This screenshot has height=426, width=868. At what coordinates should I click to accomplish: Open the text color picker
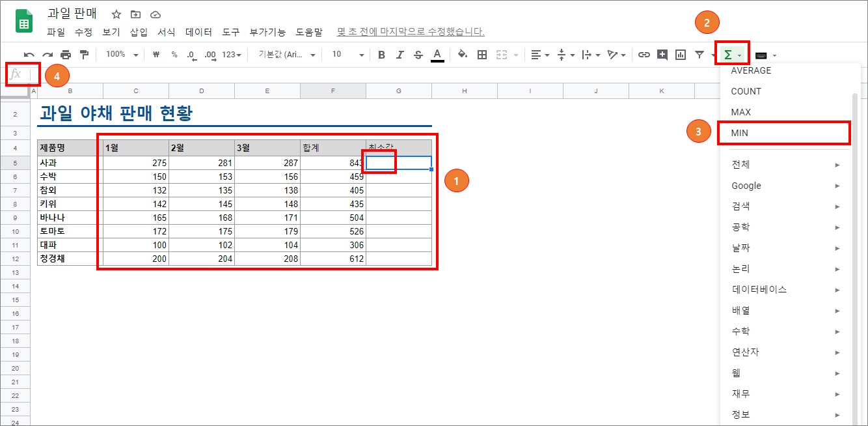(x=437, y=55)
